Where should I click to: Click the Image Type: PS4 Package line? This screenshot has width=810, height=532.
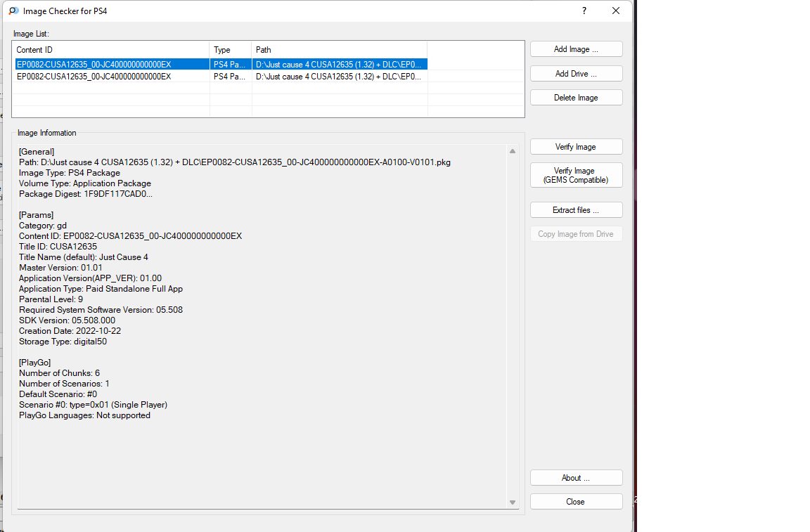tap(70, 173)
